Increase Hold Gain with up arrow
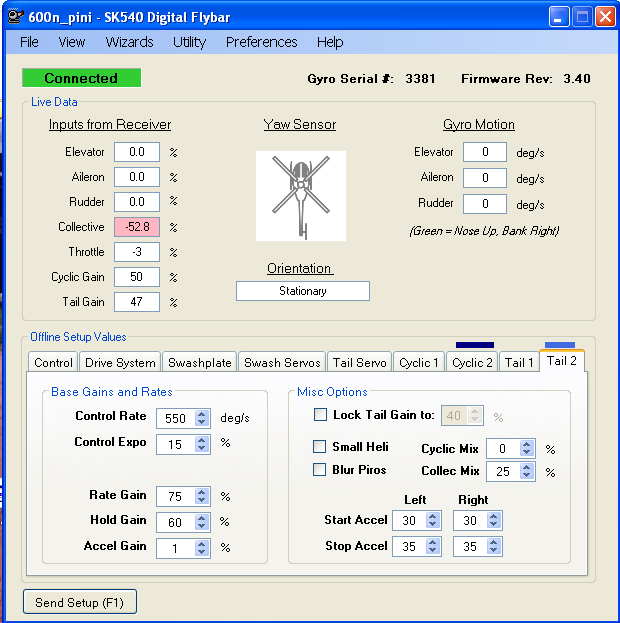The width and height of the screenshot is (620, 623). pyautogui.click(x=202, y=518)
